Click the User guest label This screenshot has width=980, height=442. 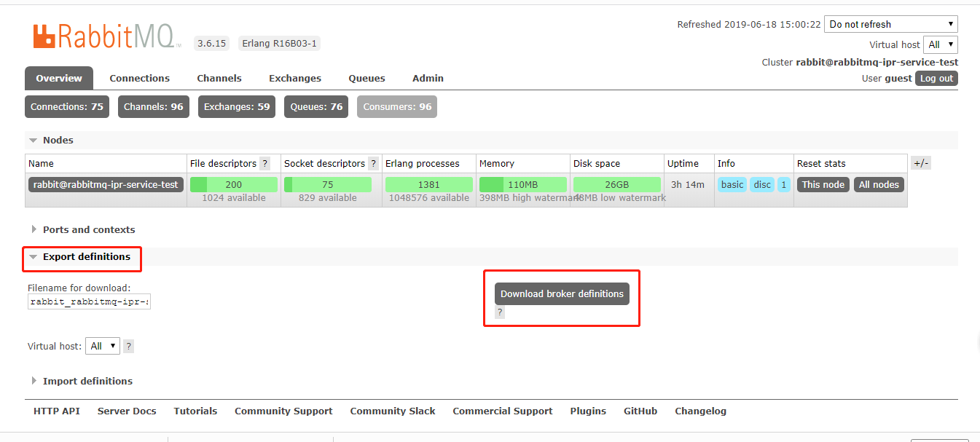click(x=887, y=79)
